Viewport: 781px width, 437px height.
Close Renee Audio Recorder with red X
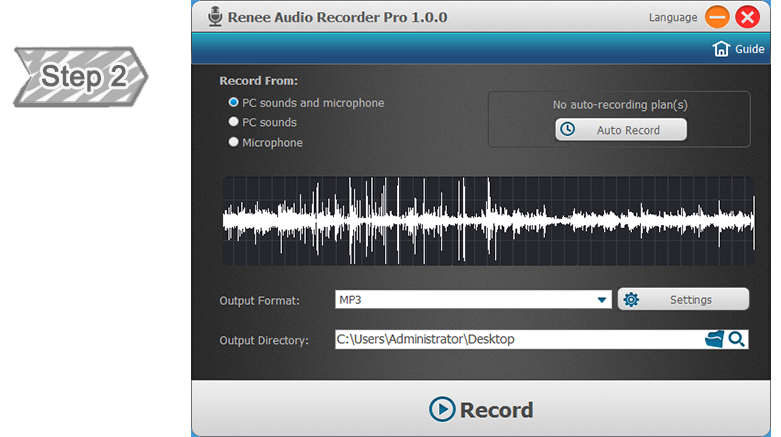(x=747, y=17)
